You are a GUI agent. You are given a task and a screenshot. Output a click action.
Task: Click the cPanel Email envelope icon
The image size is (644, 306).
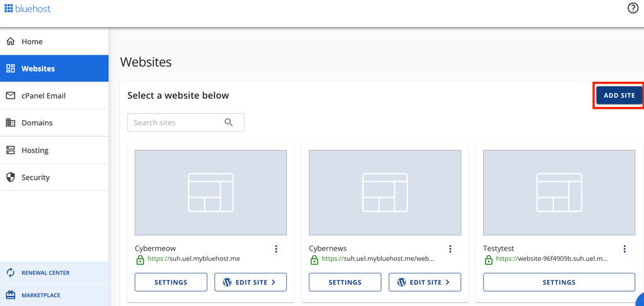point(11,96)
